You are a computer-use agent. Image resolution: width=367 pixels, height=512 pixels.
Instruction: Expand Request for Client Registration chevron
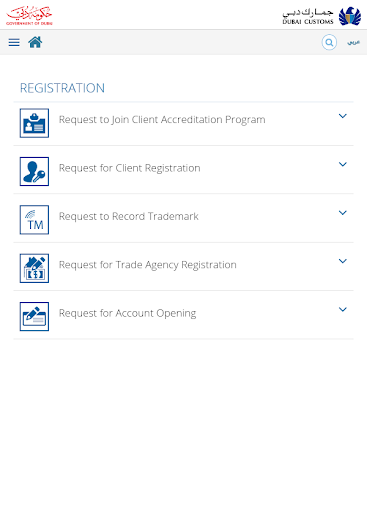pos(343,164)
